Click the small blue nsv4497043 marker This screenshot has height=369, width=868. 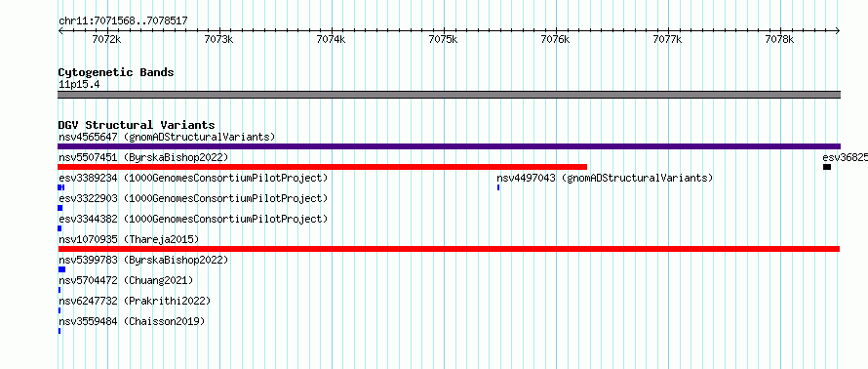[498, 187]
